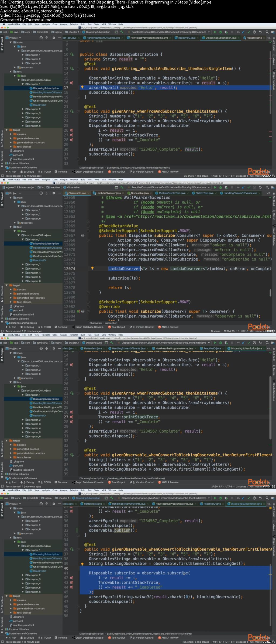
Task: Open 4: Run tool window in 00:00:39 frame
Action: (11, 172)
